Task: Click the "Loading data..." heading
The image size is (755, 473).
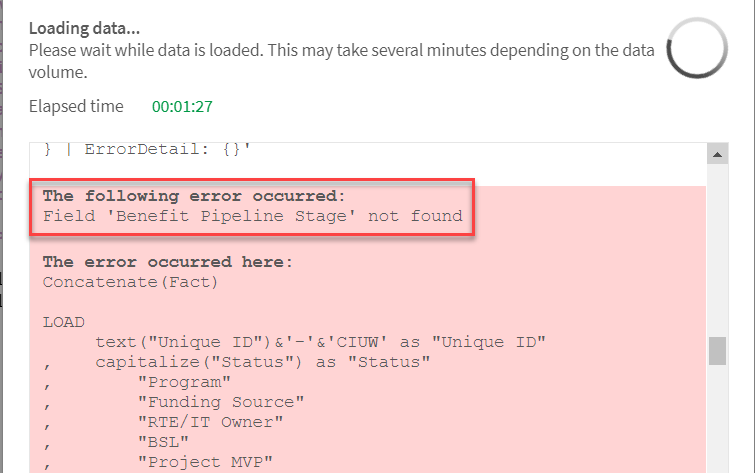Action: [84, 28]
